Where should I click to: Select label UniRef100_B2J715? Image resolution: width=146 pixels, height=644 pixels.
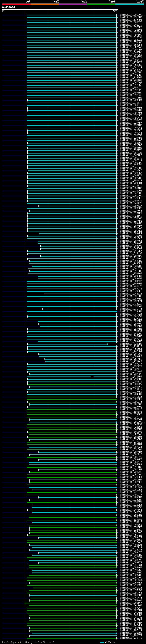pyautogui.click(x=131, y=319)
